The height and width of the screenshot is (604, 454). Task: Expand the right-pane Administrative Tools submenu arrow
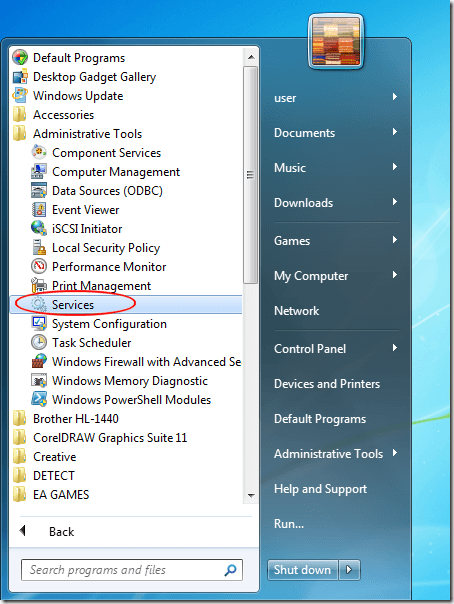tap(394, 453)
